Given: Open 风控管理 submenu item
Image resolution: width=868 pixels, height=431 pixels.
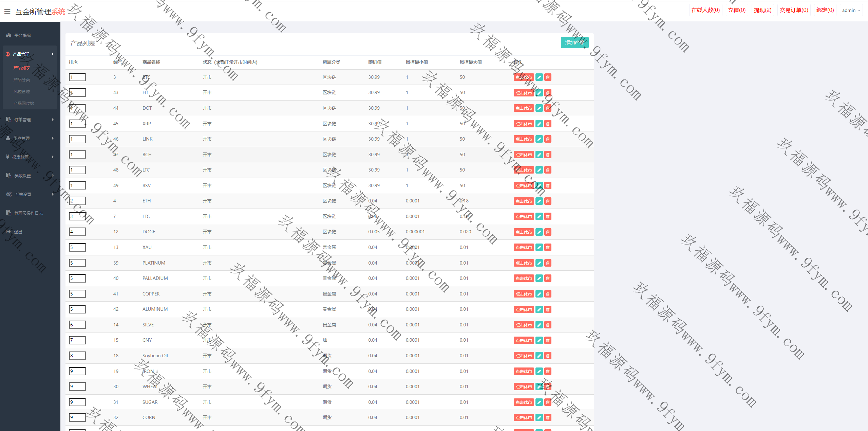Looking at the screenshot, I should coord(22,91).
